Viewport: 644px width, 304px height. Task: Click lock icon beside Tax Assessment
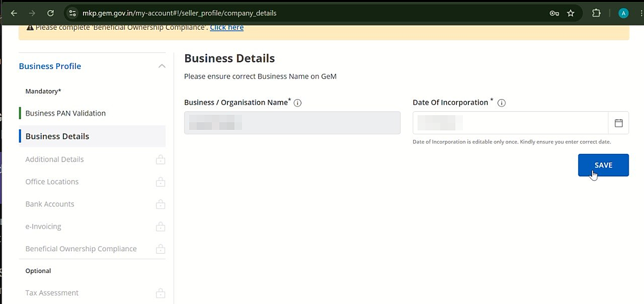pos(161,293)
